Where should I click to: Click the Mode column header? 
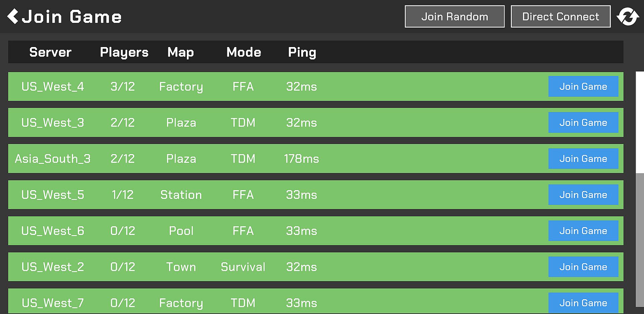(244, 52)
